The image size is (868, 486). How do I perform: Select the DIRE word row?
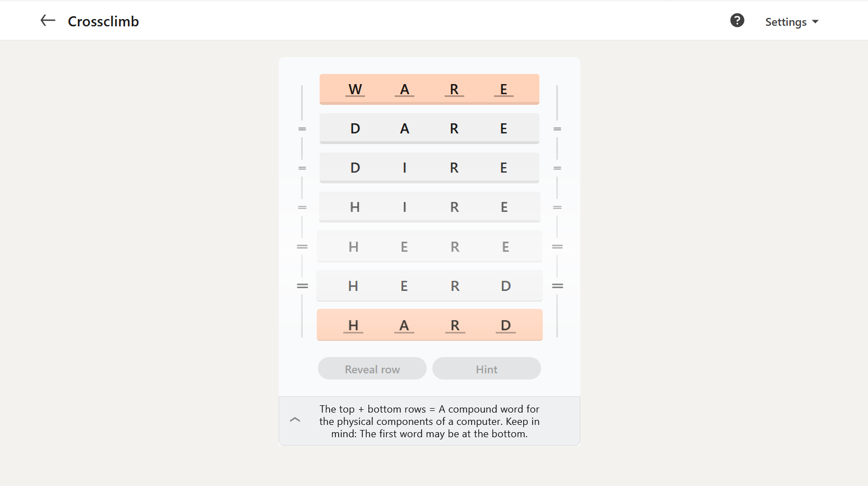point(430,168)
